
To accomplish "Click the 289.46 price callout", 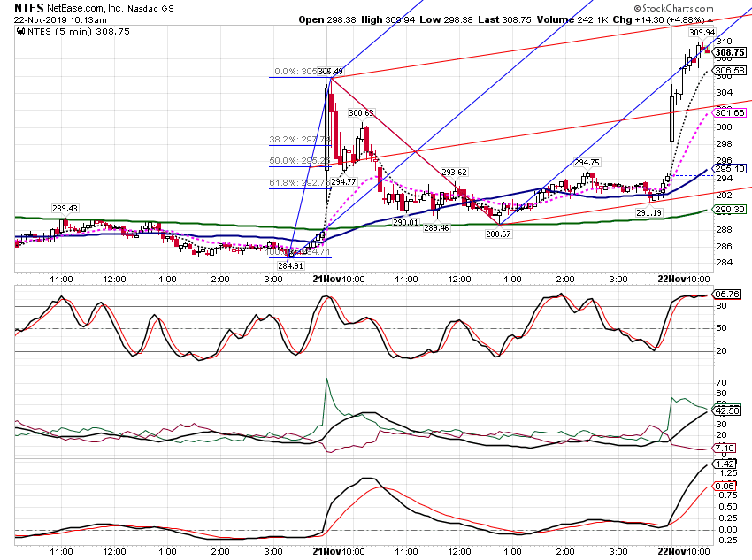I will click(436, 227).
